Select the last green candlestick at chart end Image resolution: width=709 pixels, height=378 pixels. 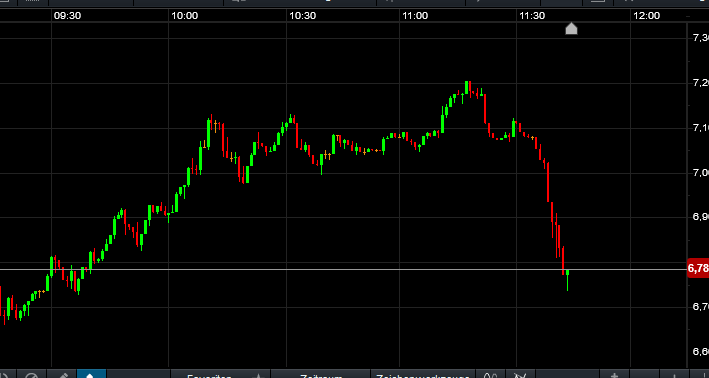pos(567,280)
